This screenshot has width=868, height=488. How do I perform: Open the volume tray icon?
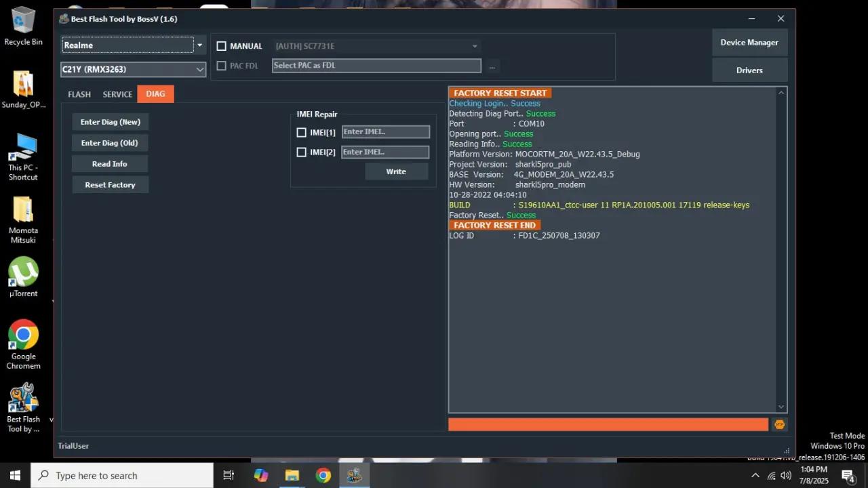coord(786,475)
